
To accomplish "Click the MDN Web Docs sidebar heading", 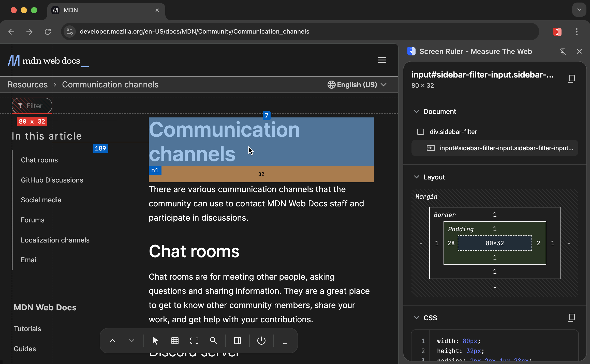I will point(45,308).
